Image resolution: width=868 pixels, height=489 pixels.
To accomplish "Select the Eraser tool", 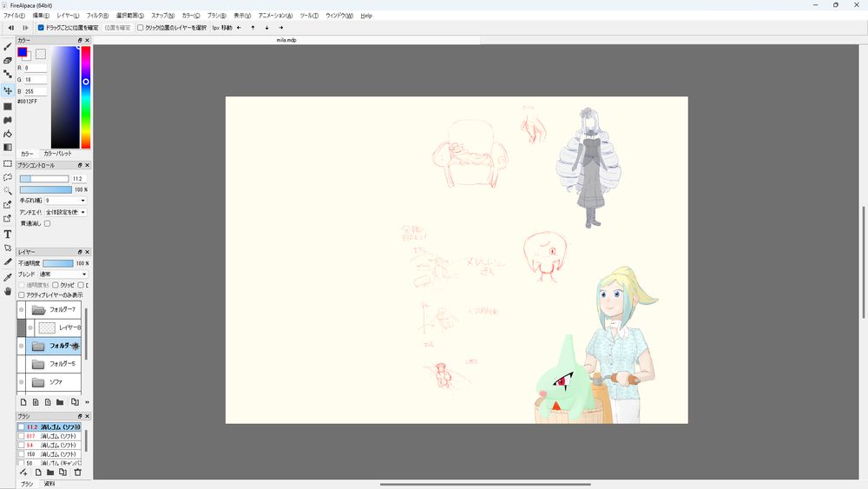I will coord(8,61).
